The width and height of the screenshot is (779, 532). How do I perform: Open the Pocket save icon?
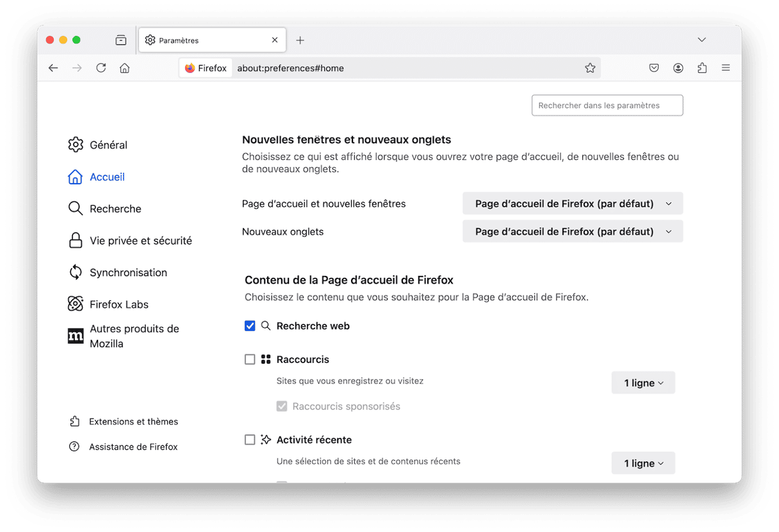click(x=654, y=68)
